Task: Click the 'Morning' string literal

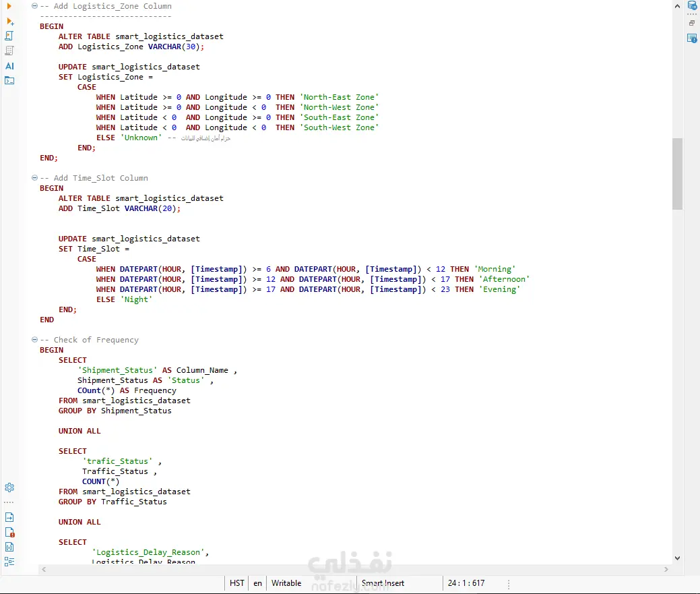Action: point(495,269)
